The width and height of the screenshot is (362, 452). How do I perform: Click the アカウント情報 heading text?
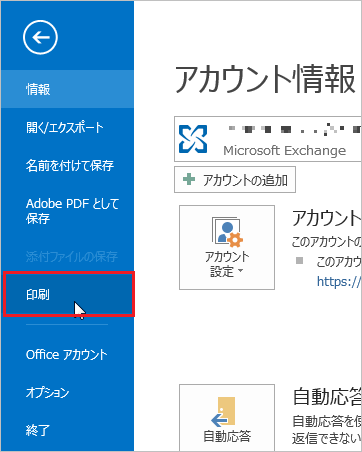tap(265, 79)
